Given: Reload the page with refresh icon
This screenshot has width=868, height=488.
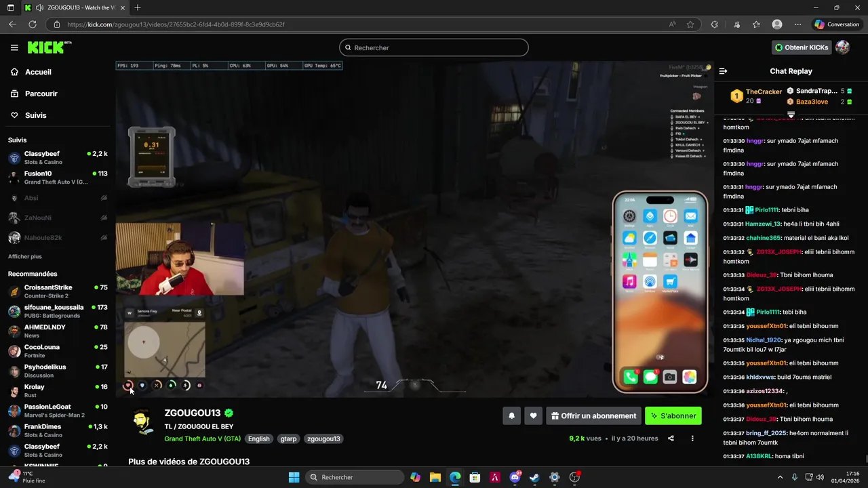Looking at the screenshot, I should (x=32, y=24).
